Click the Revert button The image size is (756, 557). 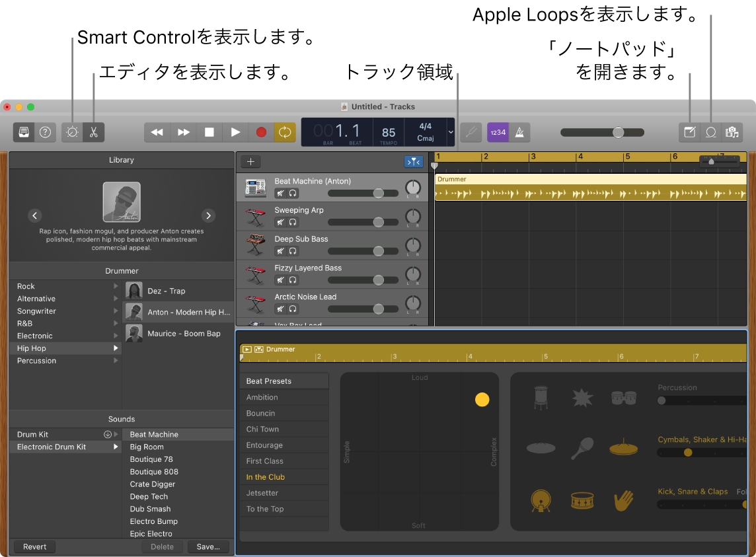pos(34,546)
